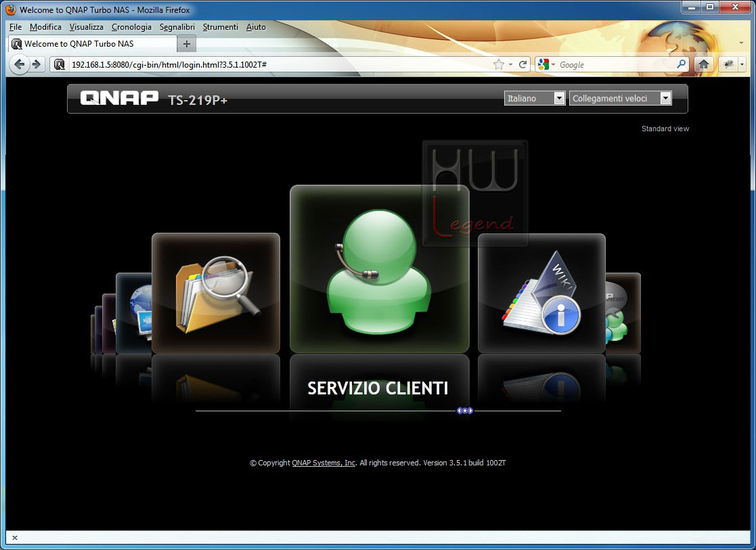Click into the Google search field

tap(616, 64)
